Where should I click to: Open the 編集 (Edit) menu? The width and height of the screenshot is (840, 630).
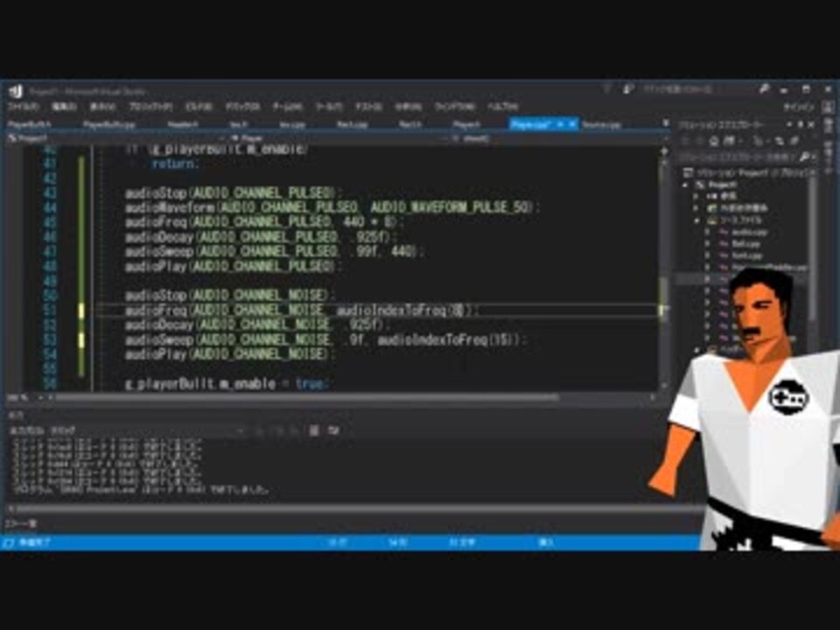tap(64, 107)
